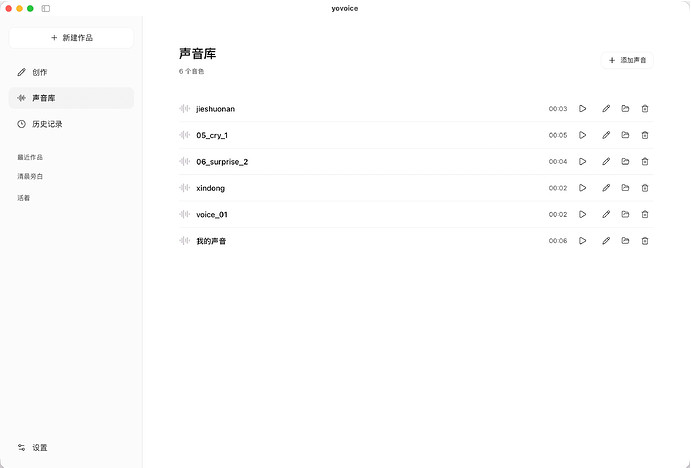Trash the 06_surprise_2 voice
The height and width of the screenshot is (468, 691).
click(x=645, y=161)
